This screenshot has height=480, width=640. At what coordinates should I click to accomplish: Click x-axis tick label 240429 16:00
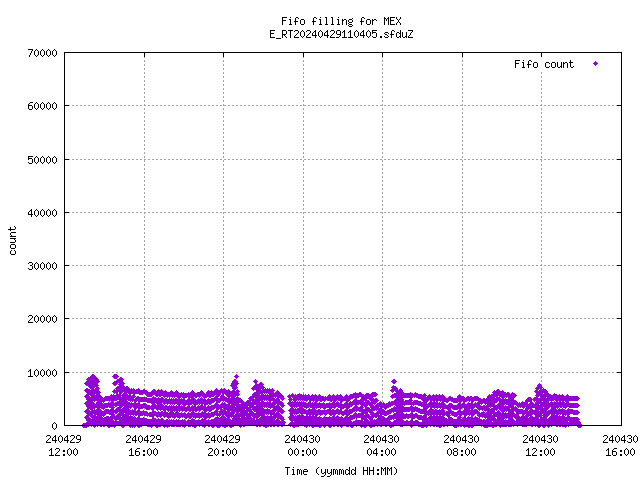(143, 446)
